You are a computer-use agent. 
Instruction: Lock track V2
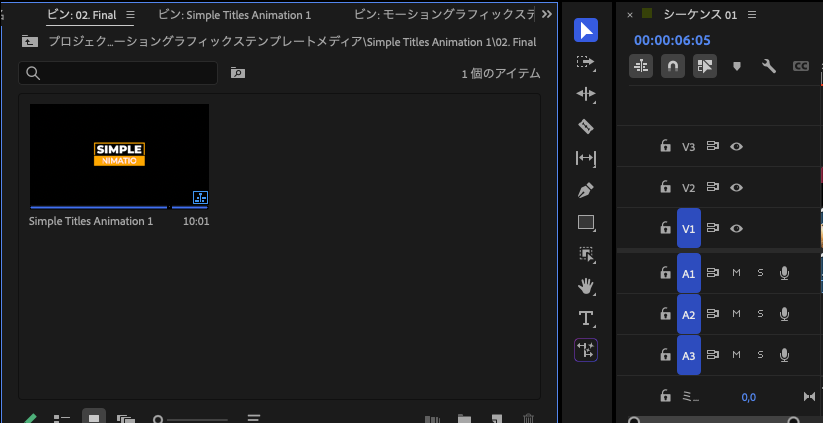(x=665, y=187)
